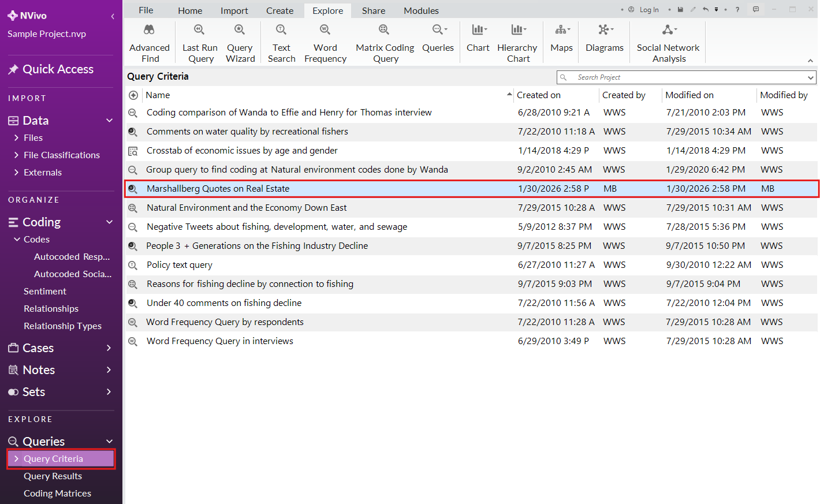
Task: Click the add column plus icon in header
Action: (133, 95)
